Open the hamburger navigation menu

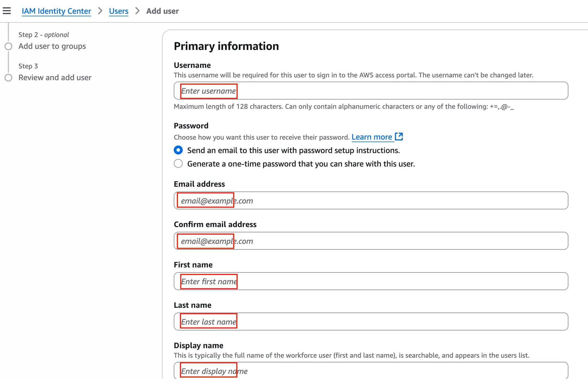7,11
